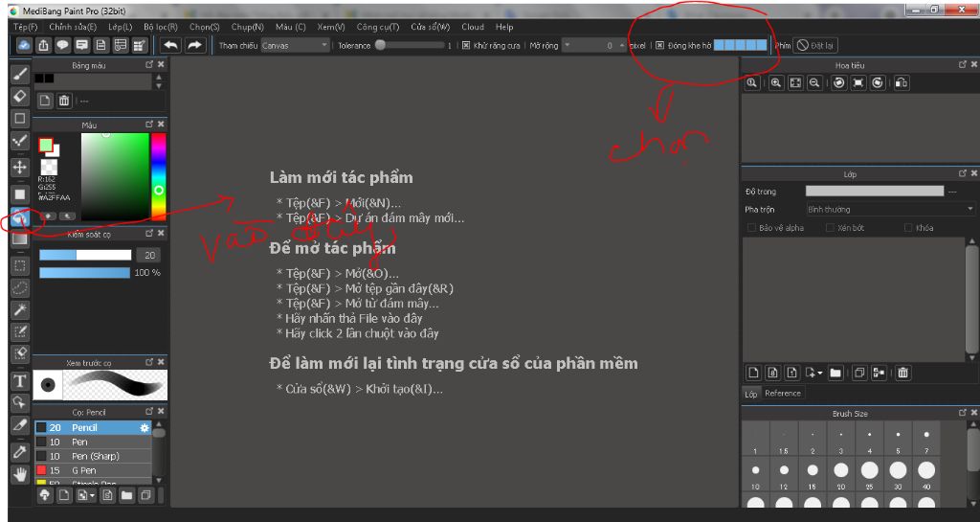Screen dimensions: 980x522
Task: Select the rectangular Select tool
Action: 20,265
